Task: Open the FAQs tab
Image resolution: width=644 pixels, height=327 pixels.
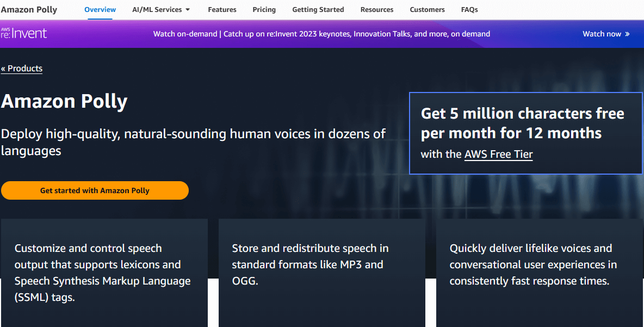Action: coord(469,9)
